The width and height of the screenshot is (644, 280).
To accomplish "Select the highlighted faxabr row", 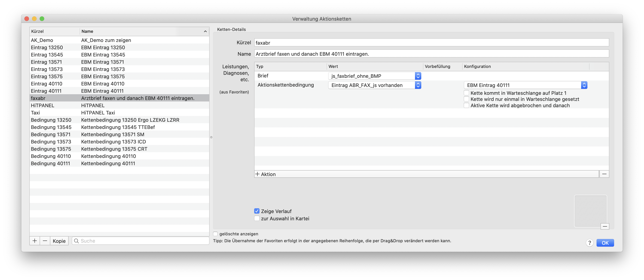I will 119,98.
